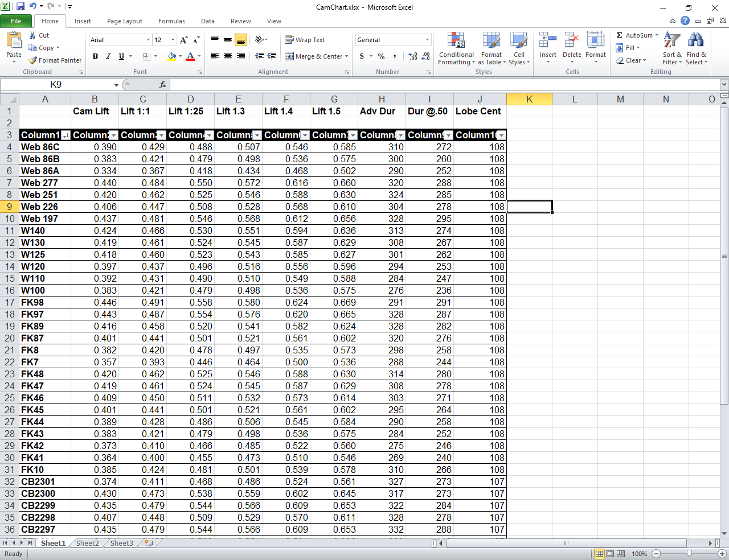Click the Insert Function fx icon
The image size is (729, 560).
(x=163, y=85)
